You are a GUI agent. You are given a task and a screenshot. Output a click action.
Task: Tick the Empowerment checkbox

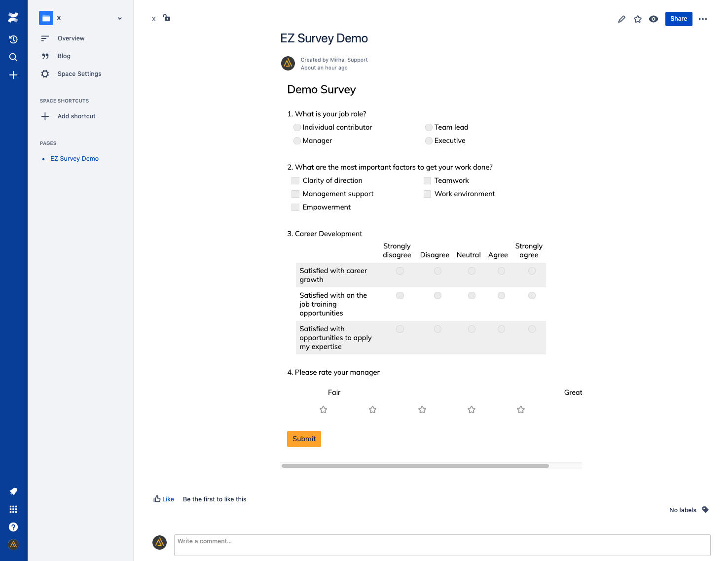pyautogui.click(x=295, y=208)
